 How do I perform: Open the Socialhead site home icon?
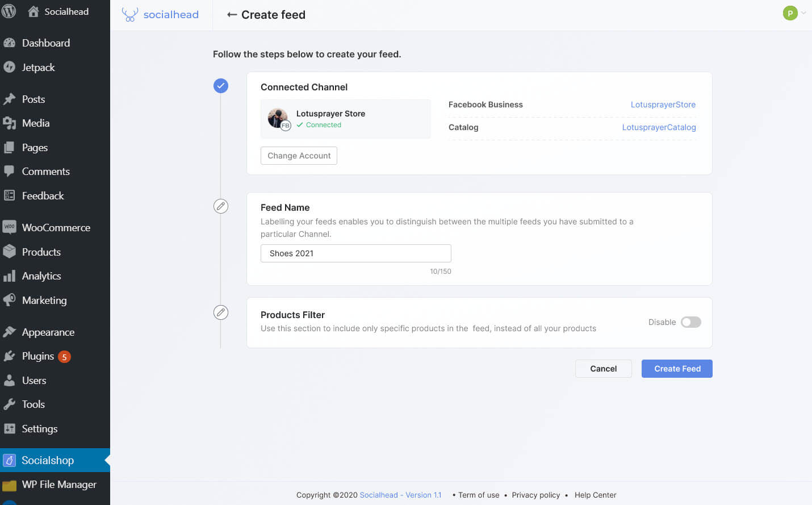coord(34,11)
